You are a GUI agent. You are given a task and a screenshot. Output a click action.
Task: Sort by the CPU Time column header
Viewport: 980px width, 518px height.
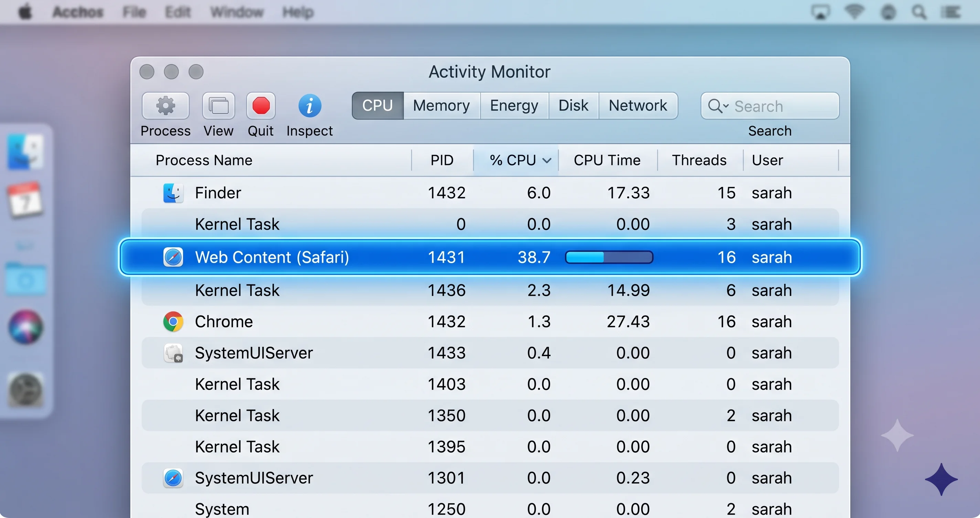608,160
